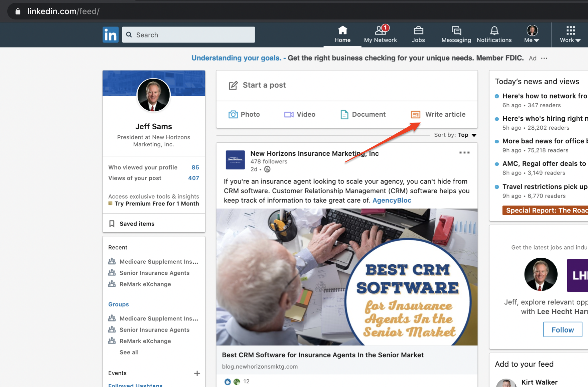Click the Events label
Image resolution: width=588 pixels, height=387 pixels.
click(117, 373)
